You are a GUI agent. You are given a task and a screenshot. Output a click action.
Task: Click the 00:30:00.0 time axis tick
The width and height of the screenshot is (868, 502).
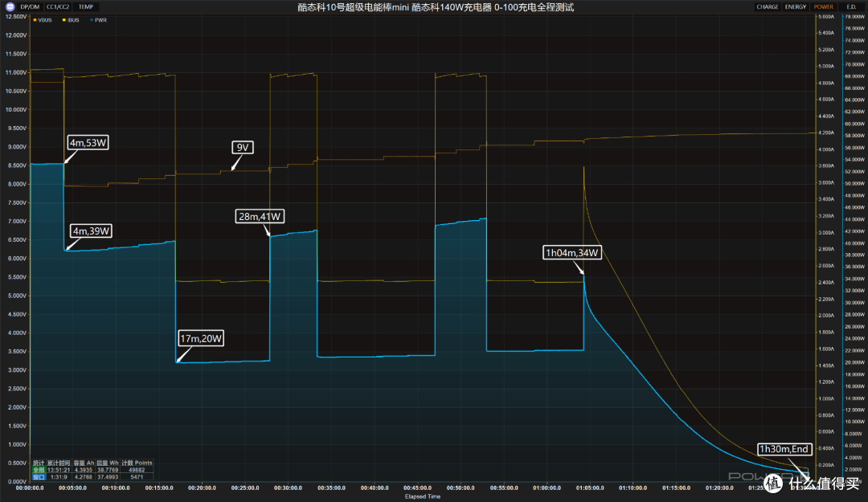tap(288, 488)
